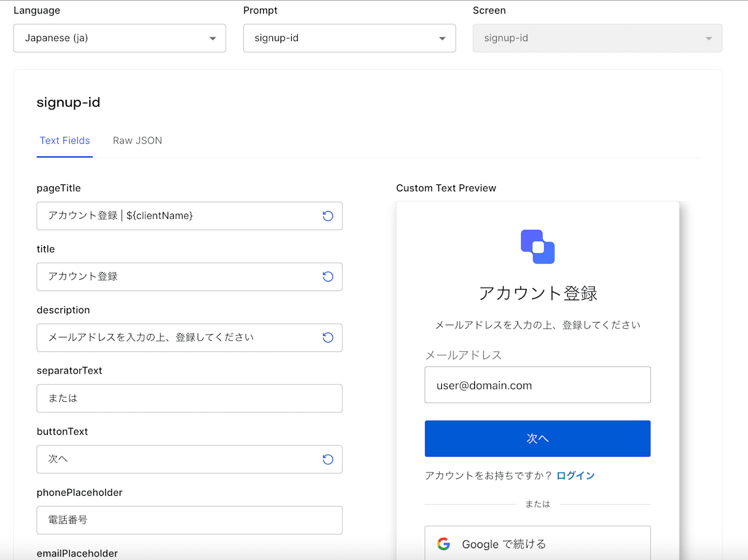The height and width of the screenshot is (560, 748).
Task: Focus the title text field
Action: (x=189, y=277)
